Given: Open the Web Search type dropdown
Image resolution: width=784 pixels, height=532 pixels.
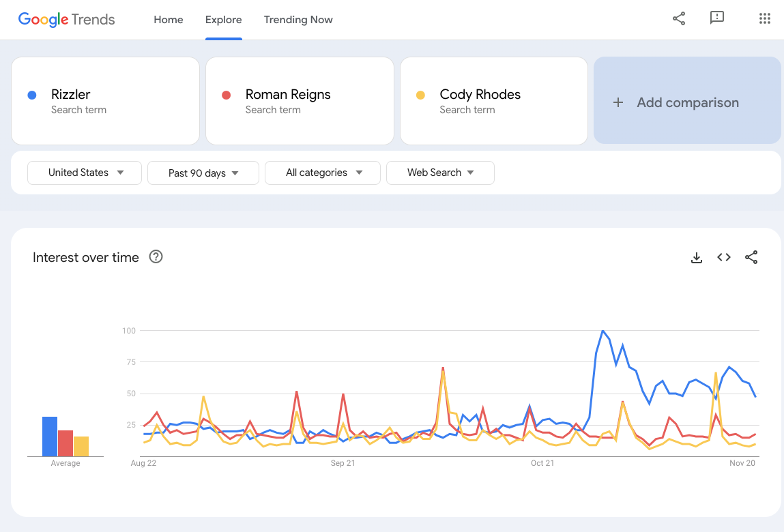Looking at the screenshot, I should click(441, 173).
